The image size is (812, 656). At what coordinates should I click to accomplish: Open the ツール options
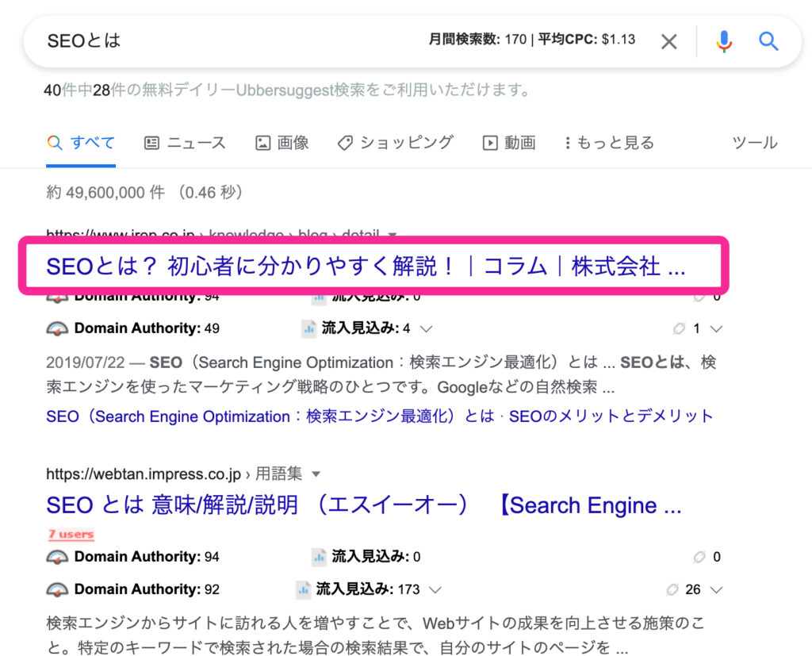pyautogui.click(x=755, y=143)
